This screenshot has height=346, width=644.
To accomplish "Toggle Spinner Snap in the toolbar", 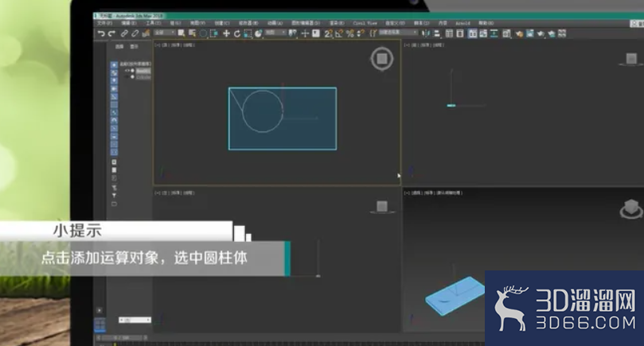I will tap(360, 33).
